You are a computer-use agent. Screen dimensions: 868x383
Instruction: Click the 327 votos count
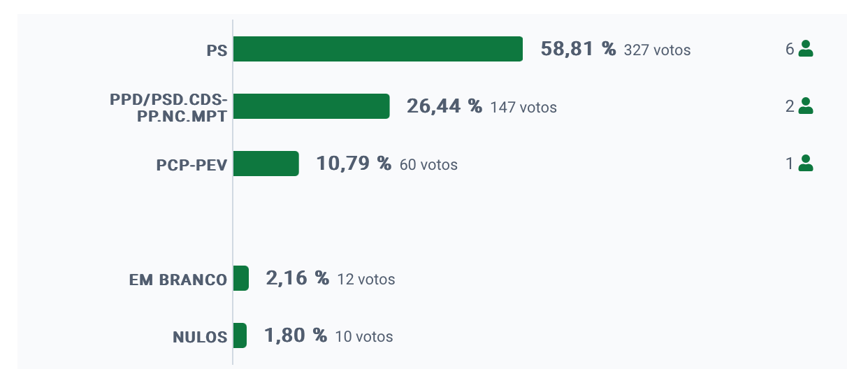click(x=657, y=50)
